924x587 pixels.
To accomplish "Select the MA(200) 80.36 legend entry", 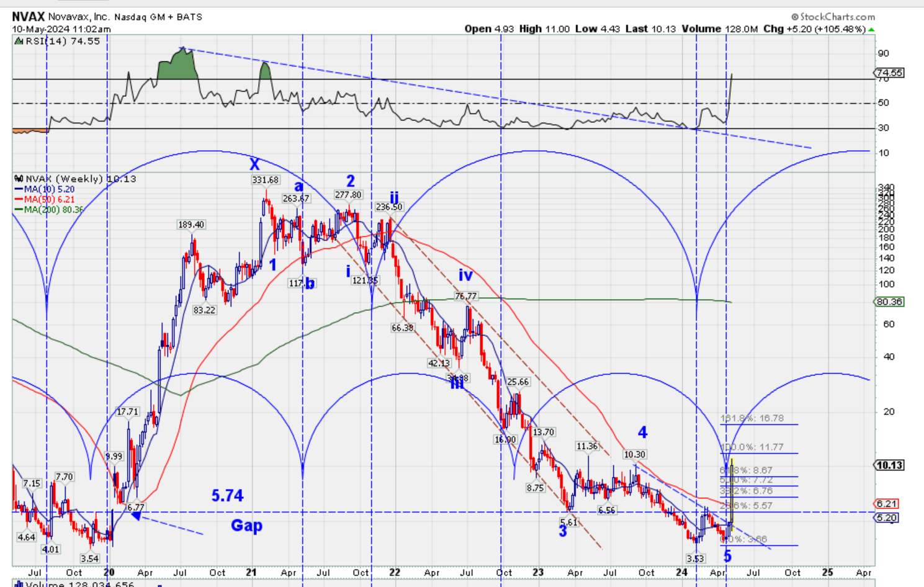I will pos(50,210).
